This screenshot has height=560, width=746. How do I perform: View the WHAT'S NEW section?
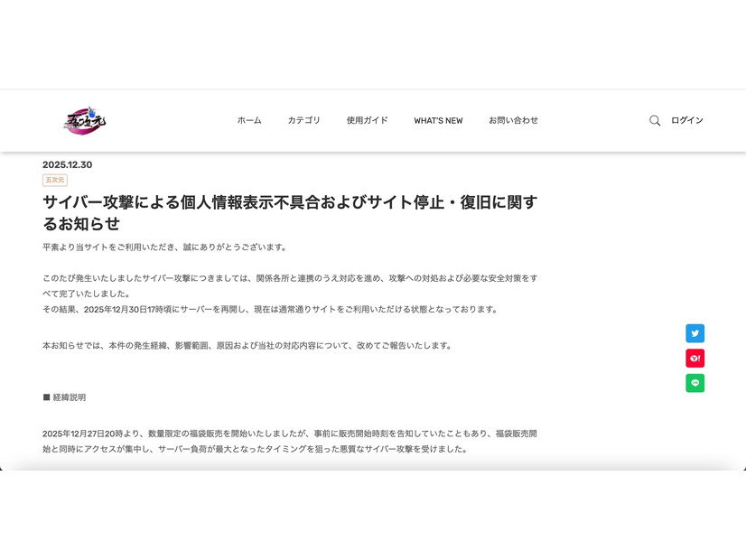tap(438, 119)
